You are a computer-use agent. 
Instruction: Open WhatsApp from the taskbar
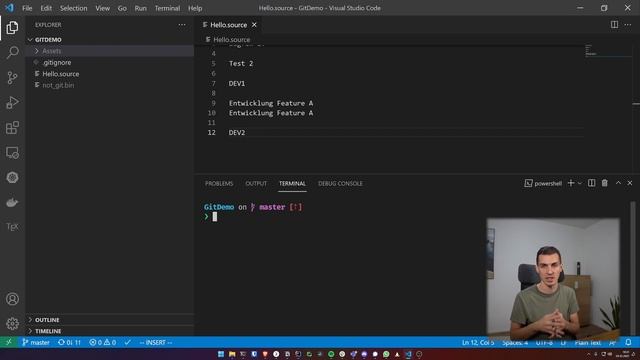(x=386, y=354)
